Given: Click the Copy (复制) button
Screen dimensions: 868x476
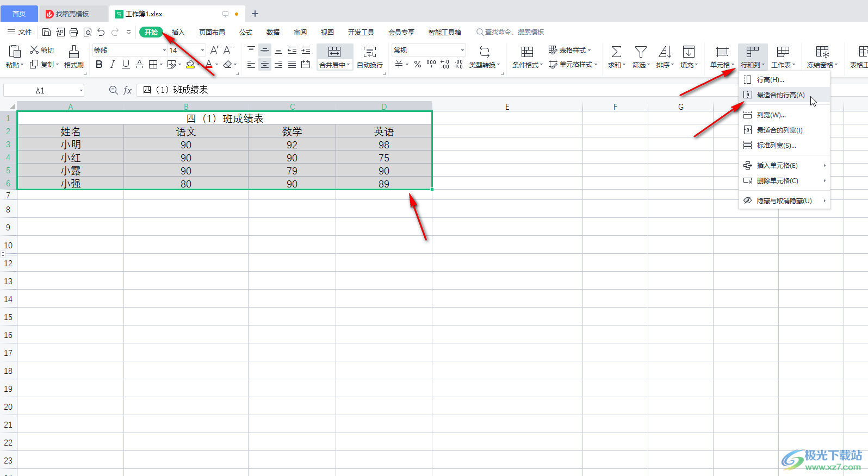Looking at the screenshot, I should pos(44,64).
